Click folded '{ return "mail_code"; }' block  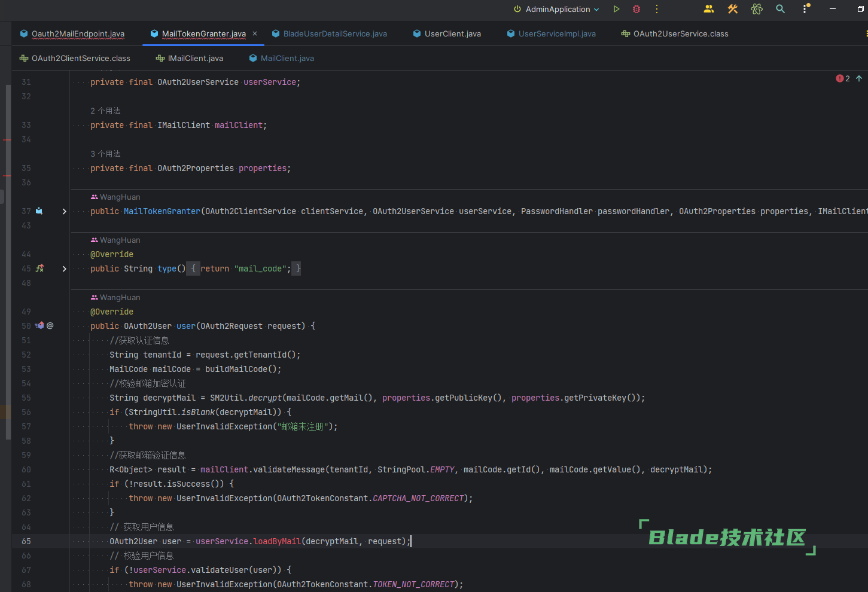(243, 268)
